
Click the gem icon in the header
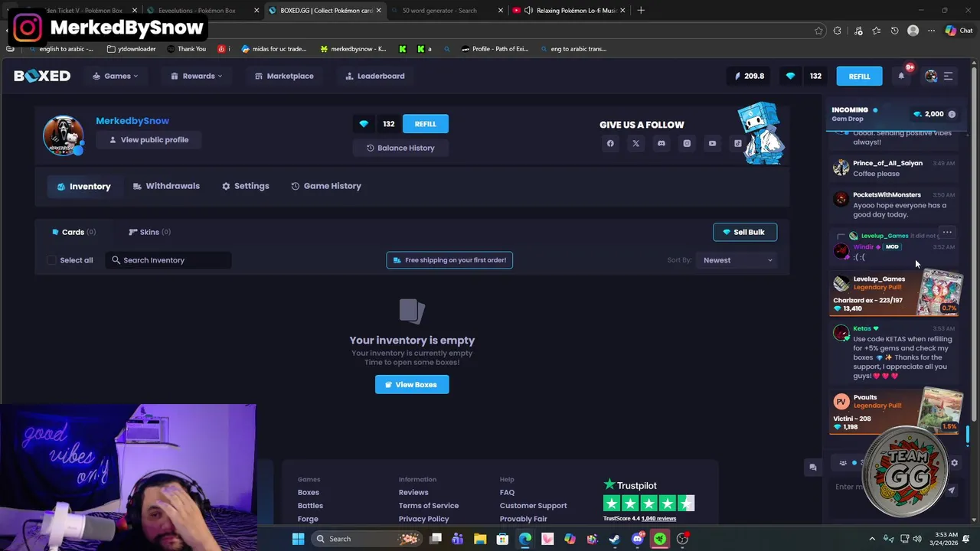[x=790, y=76]
